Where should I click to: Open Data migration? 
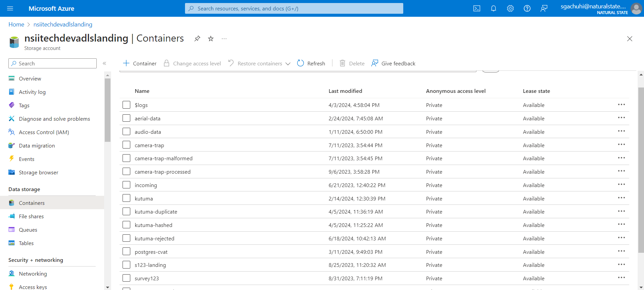pos(37,146)
